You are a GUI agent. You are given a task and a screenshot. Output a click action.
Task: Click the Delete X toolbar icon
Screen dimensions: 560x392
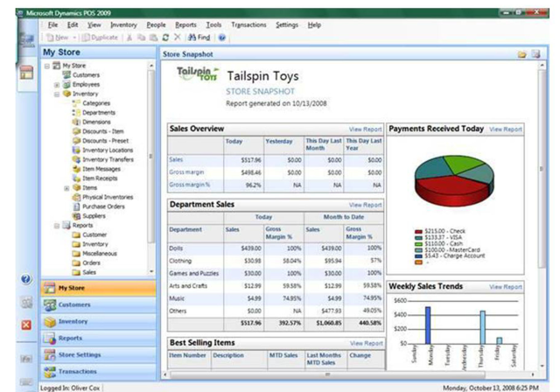tap(177, 38)
